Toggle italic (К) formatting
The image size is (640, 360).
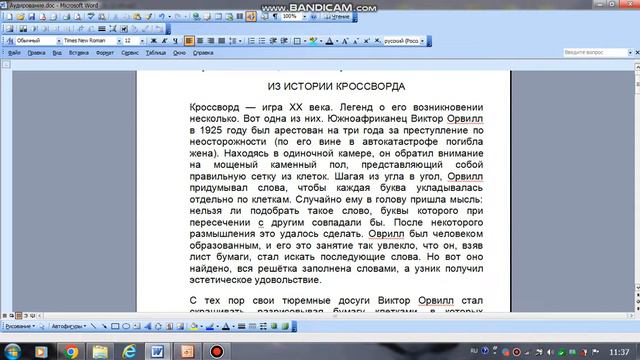click(164, 41)
